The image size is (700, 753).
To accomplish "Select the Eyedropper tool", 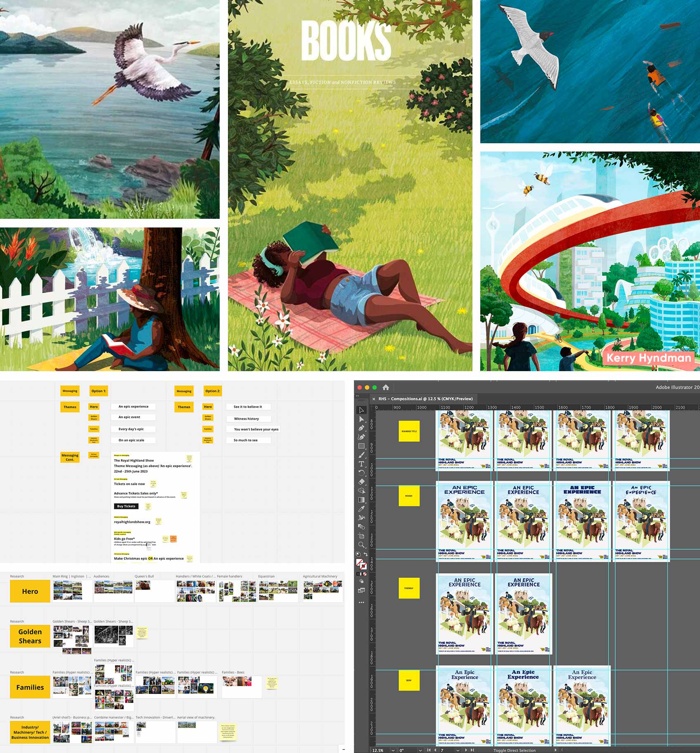I will click(361, 509).
